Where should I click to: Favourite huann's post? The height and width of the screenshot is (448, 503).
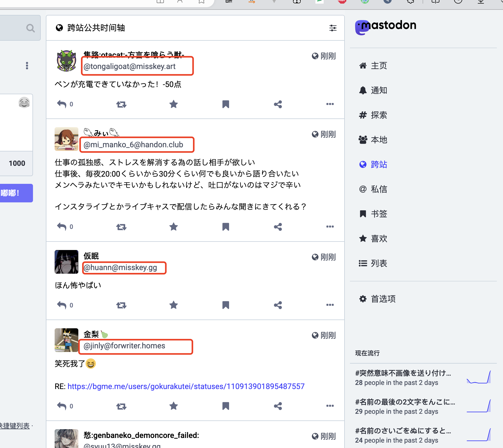click(174, 305)
